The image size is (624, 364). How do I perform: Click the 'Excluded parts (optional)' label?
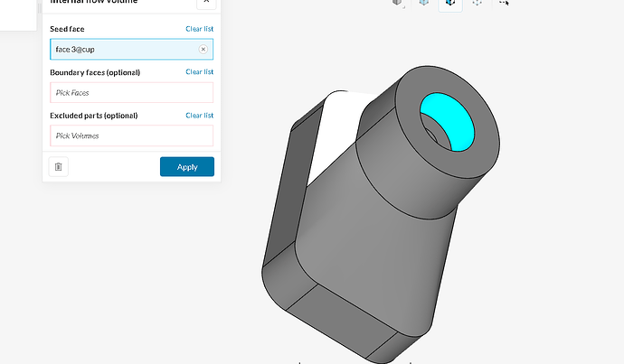94,116
